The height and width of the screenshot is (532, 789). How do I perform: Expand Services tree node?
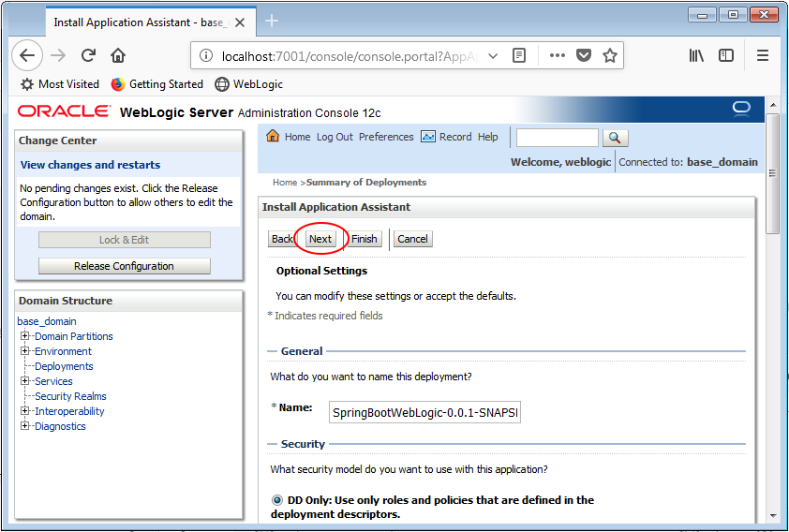tap(24, 380)
